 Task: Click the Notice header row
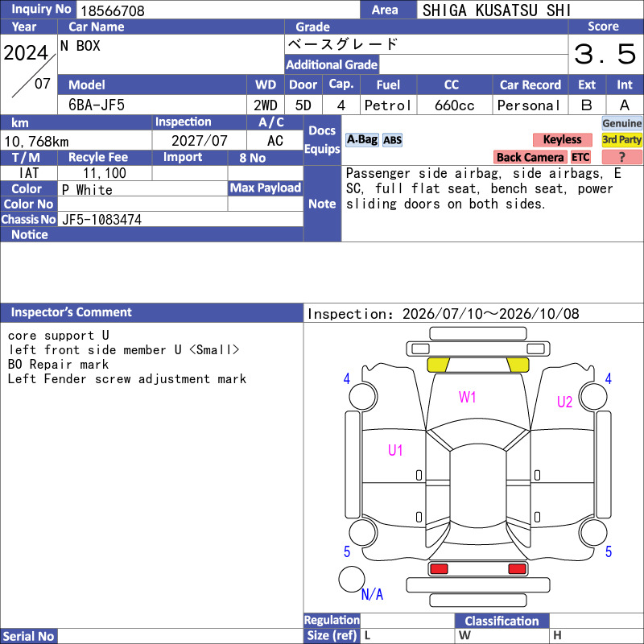coord(151,234)
